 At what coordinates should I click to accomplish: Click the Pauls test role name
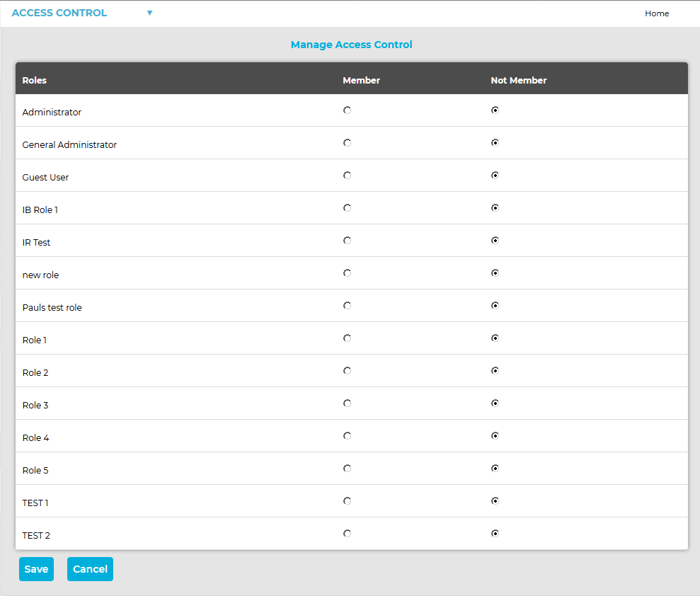(52, 308)
